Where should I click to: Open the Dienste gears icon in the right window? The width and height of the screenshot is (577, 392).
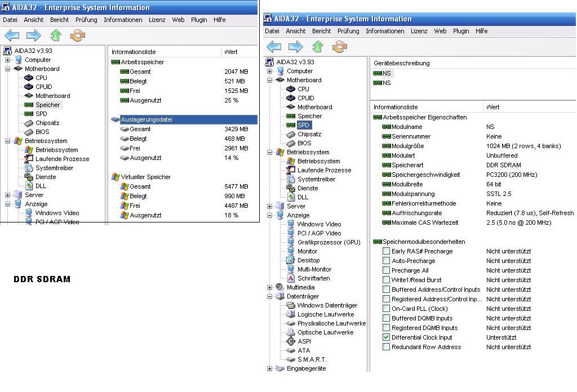(291, 188)
